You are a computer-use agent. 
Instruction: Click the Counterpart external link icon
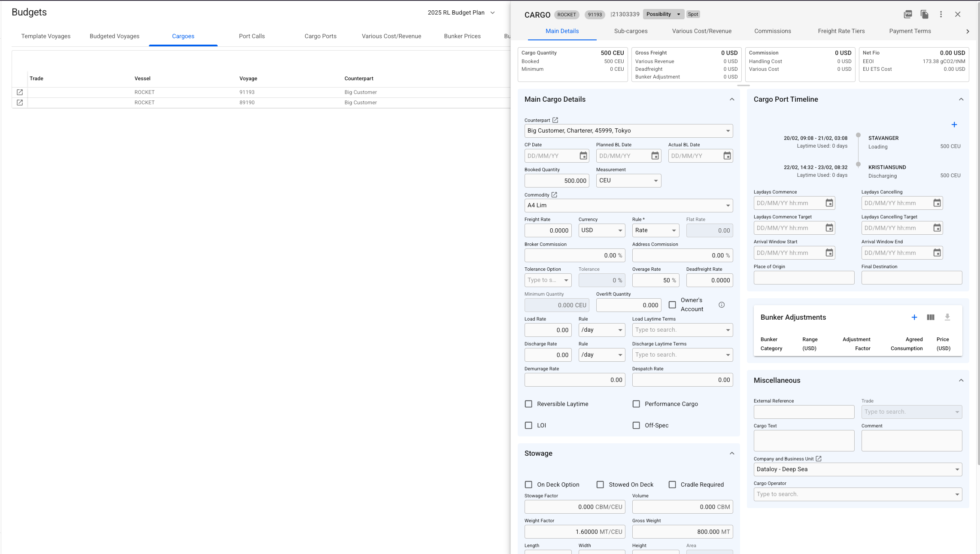(x=555, y=120)
